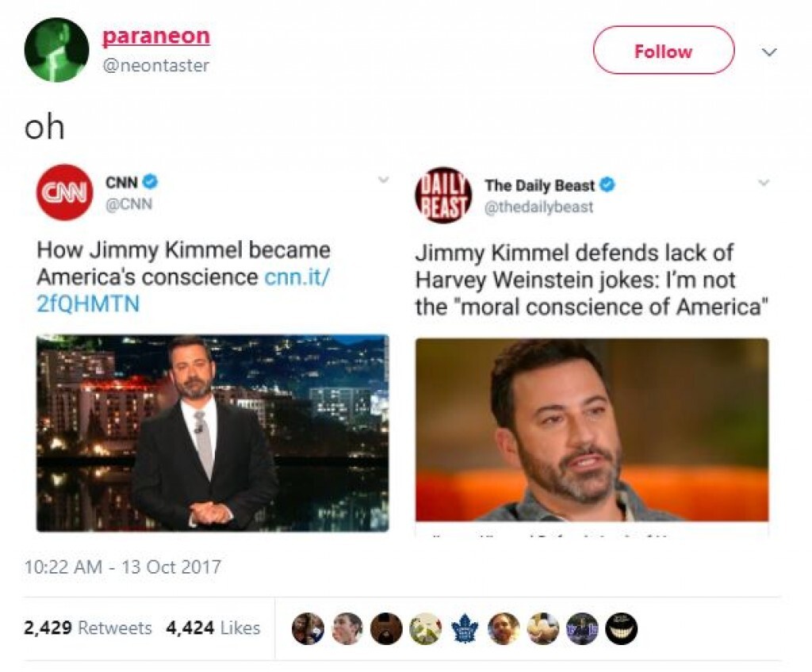Open paraneon's green profile avatar
Image resolution: width=812 pixels, height=672 pixels.
(56, 50)
